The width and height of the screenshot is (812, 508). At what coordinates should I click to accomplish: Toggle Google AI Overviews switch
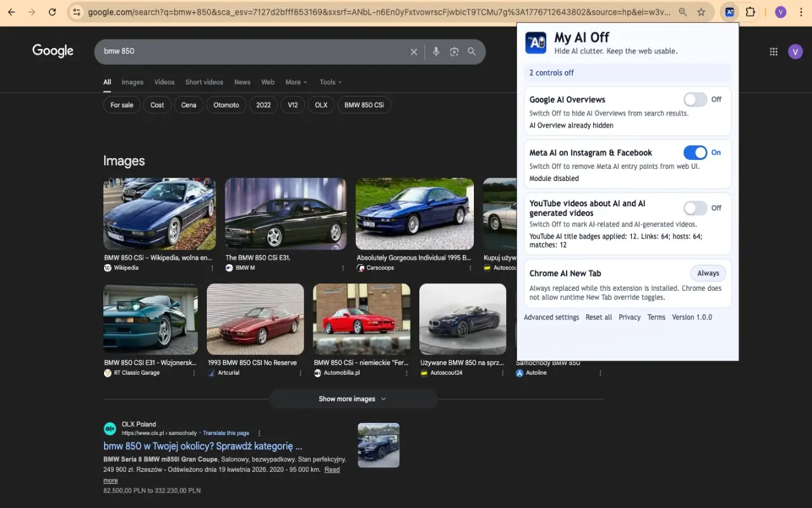(695, 99)
